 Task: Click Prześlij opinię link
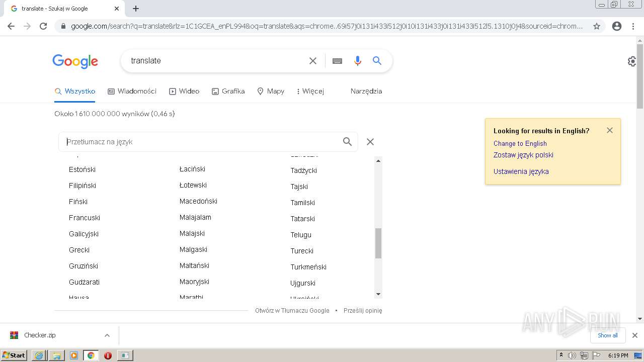pyautogui.click(x=363, y=311)
